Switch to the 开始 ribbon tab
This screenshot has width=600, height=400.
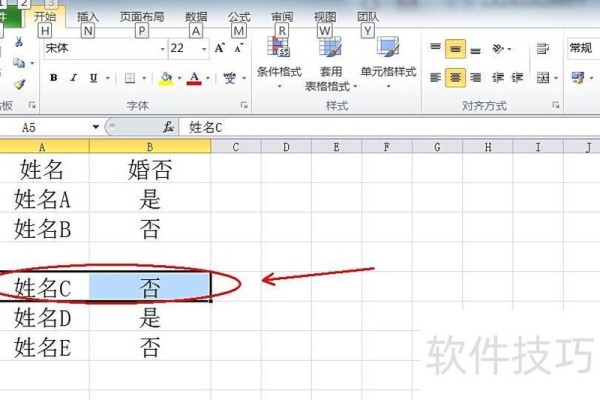click(45, 17)
